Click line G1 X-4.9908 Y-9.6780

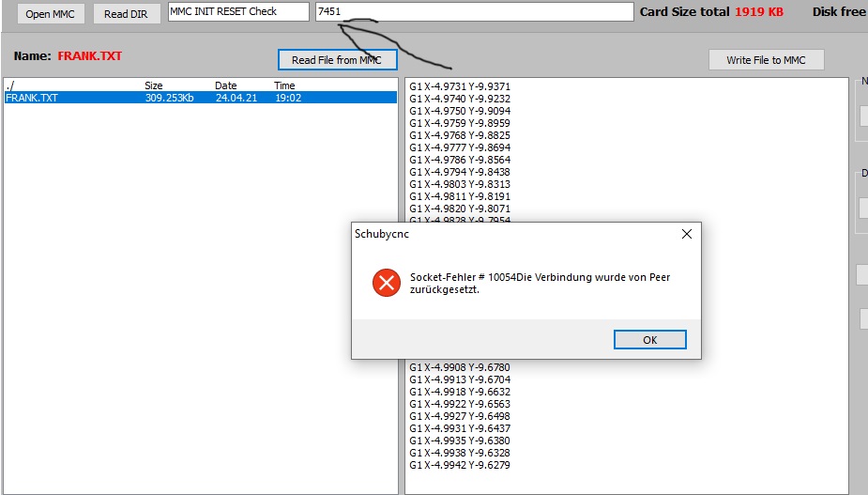(x=460, y=367)
